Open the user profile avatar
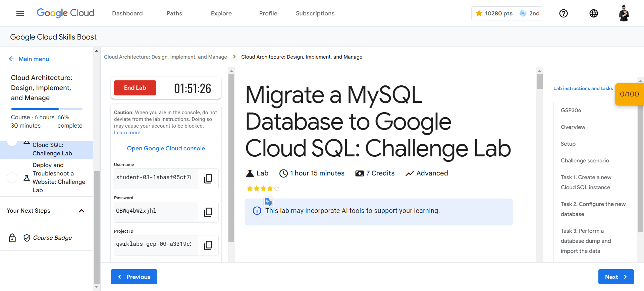 (624, 13)
